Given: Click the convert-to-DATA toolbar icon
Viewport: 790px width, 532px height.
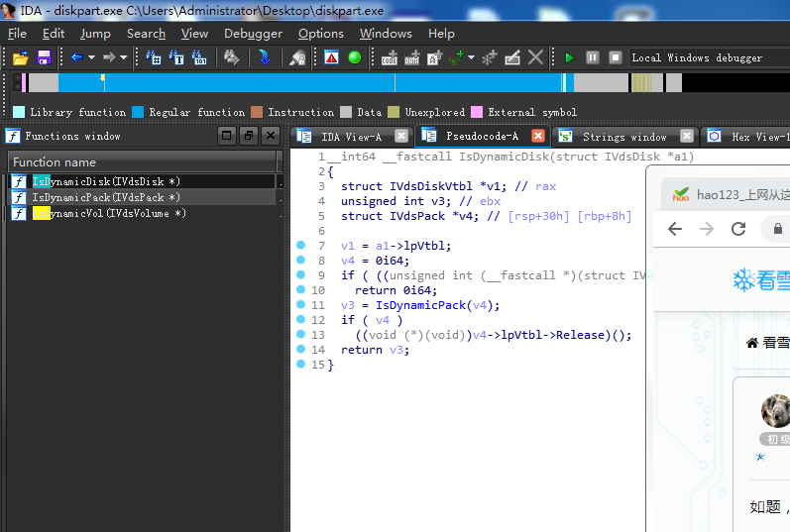Looking at the screenshot, I should tap(411, 57).
